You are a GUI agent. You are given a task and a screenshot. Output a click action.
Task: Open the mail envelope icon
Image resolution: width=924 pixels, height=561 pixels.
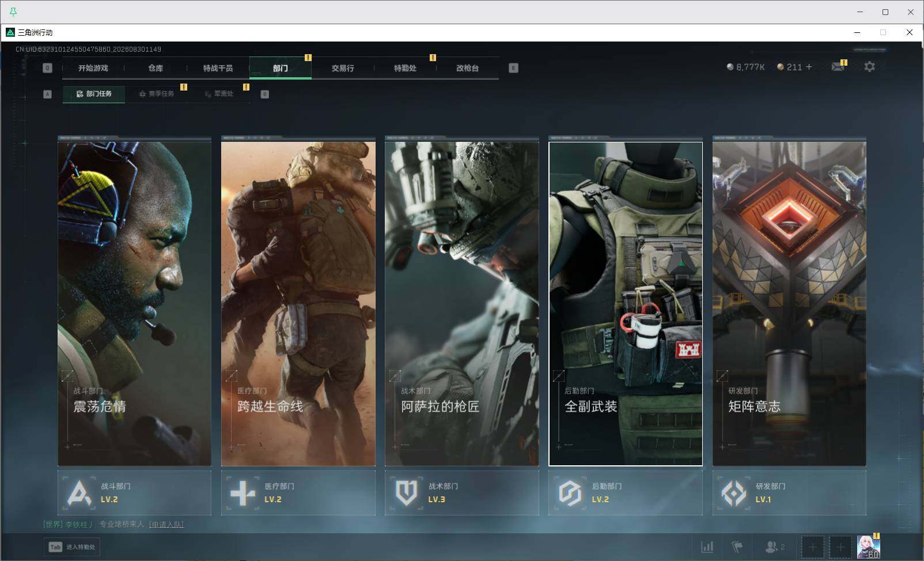[x=838, y=67]
